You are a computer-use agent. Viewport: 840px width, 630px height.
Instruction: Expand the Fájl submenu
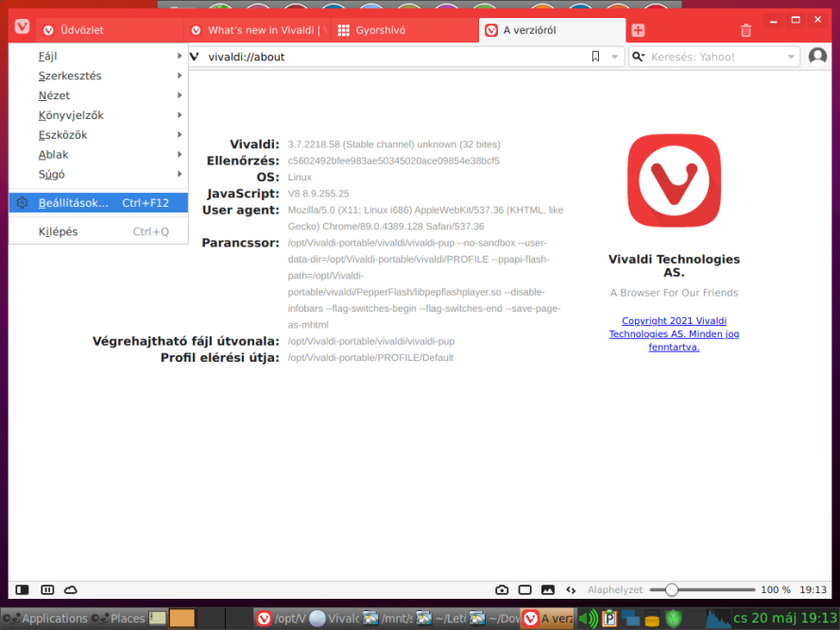[x=98, y=57]
